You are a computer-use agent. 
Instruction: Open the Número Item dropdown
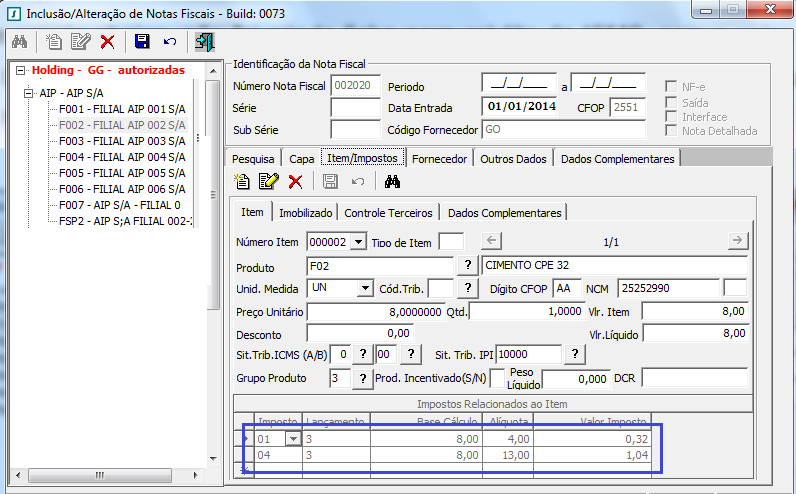click(359, 242)
